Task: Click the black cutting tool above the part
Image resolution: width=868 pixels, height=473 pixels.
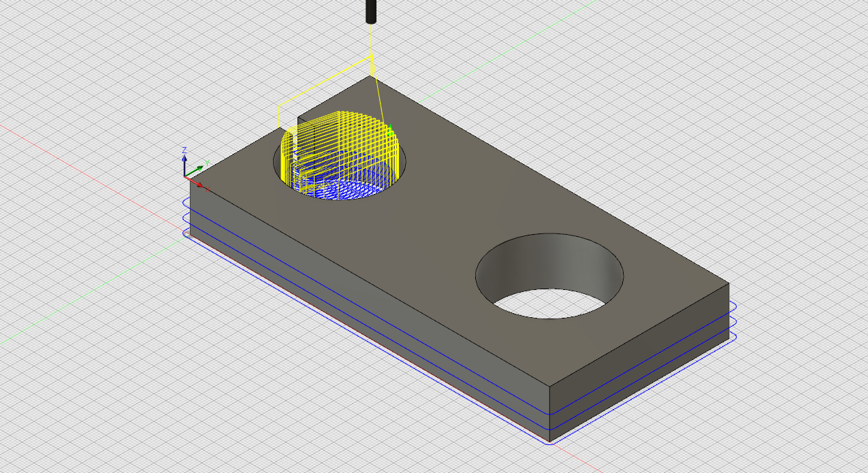Action: (371, 11)
